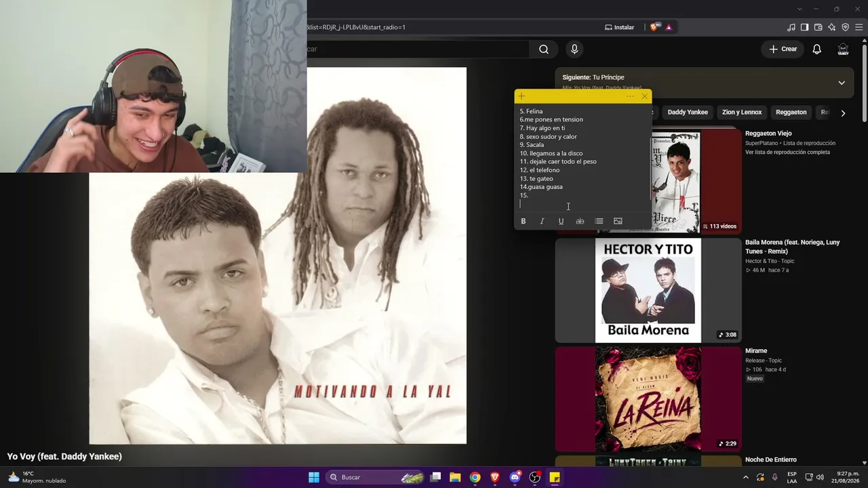Open the Reggaeton Viejo playlist title
The image size is (868, 488).
pyautogui.click(x=768, y=134)
